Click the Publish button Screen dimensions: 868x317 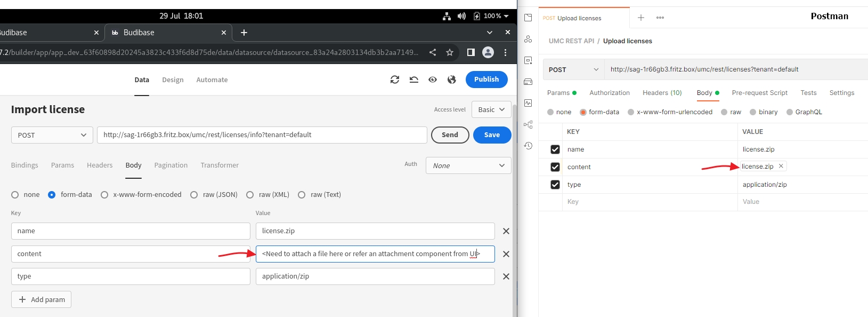click(x=486, y=80)
